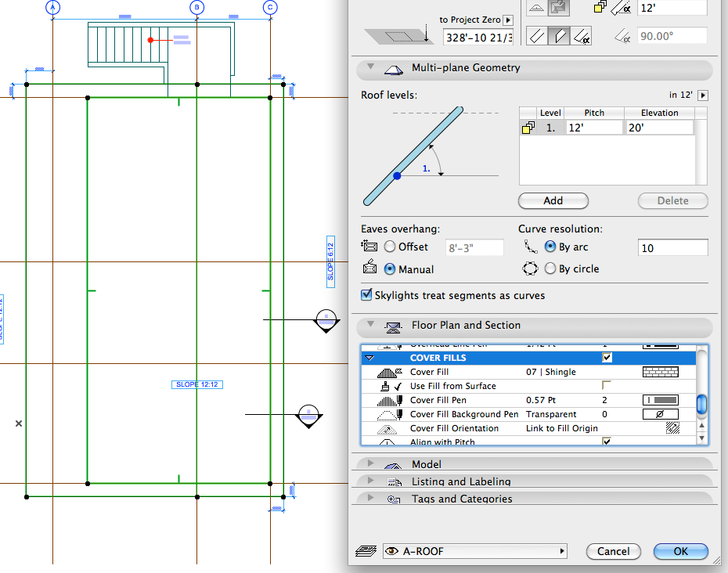
Task: Expand the Tags and Categories panel
Action: [370, 497]
